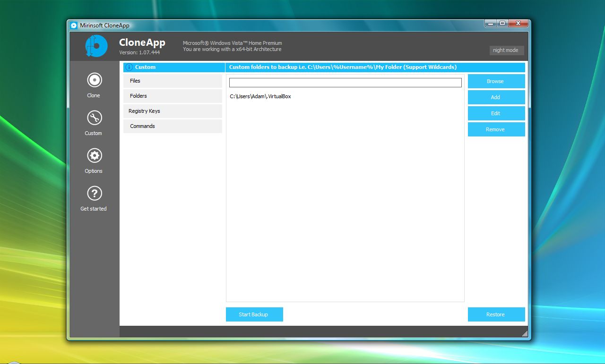Click the Version: 1.07.444 text
The height and width of the screenshot is (364, 605).
click(x=139, y=52)
